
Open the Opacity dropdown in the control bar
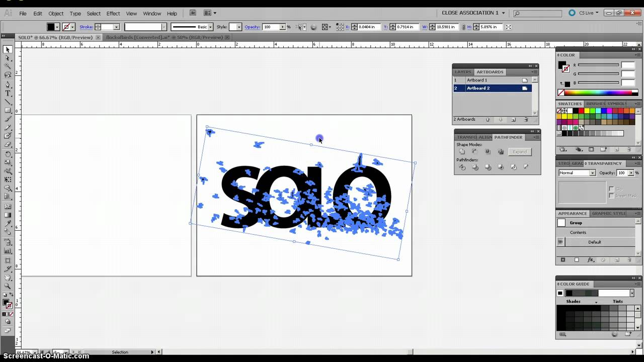(x=282, y=27)
